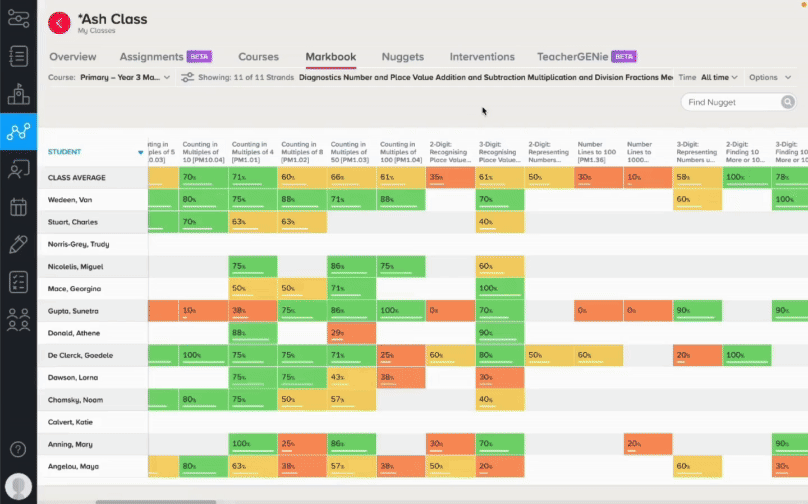Open the checklist icon in the sidebar
Viewport: 808px width, 504px height.
coord(19,282)
